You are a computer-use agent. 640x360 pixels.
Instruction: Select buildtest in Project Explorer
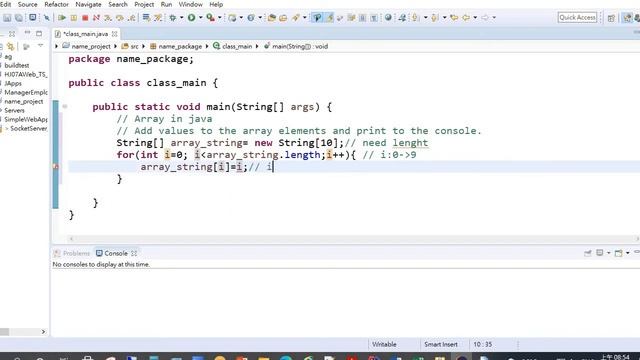point(17,65)
